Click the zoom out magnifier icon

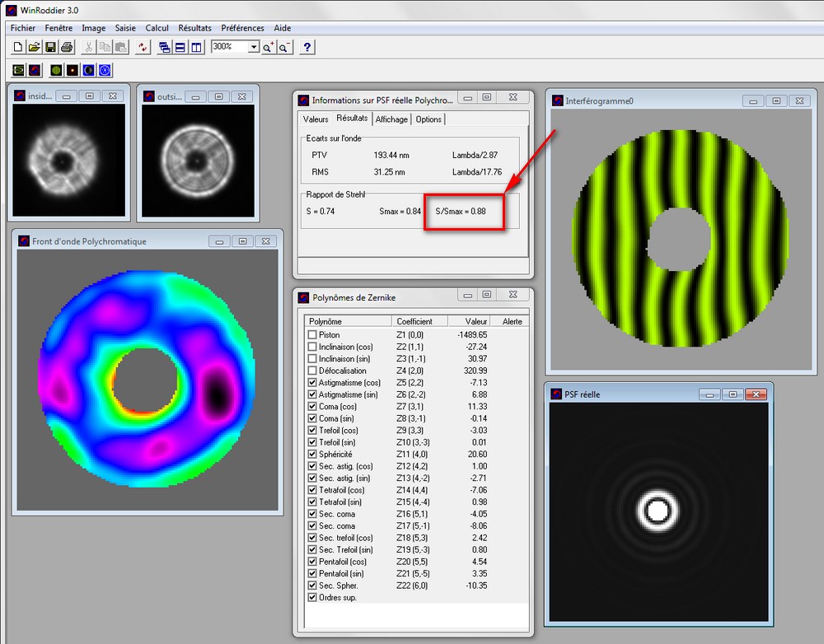(284, 47)
